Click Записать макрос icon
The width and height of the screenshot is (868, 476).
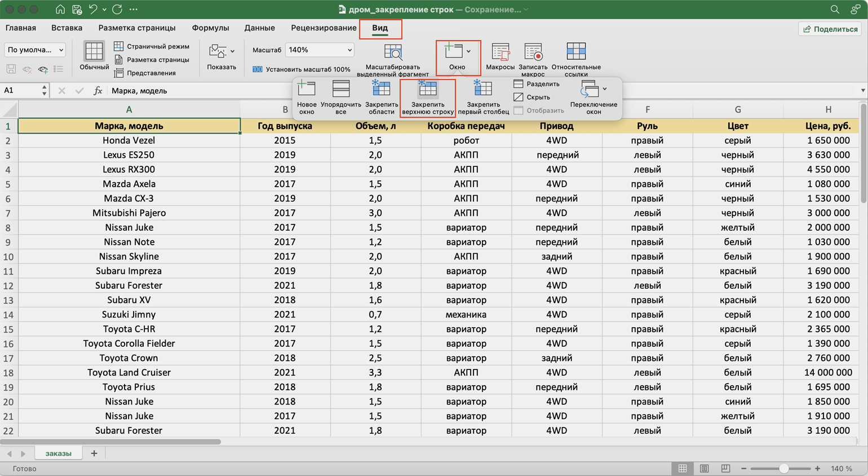click(533, 52)
